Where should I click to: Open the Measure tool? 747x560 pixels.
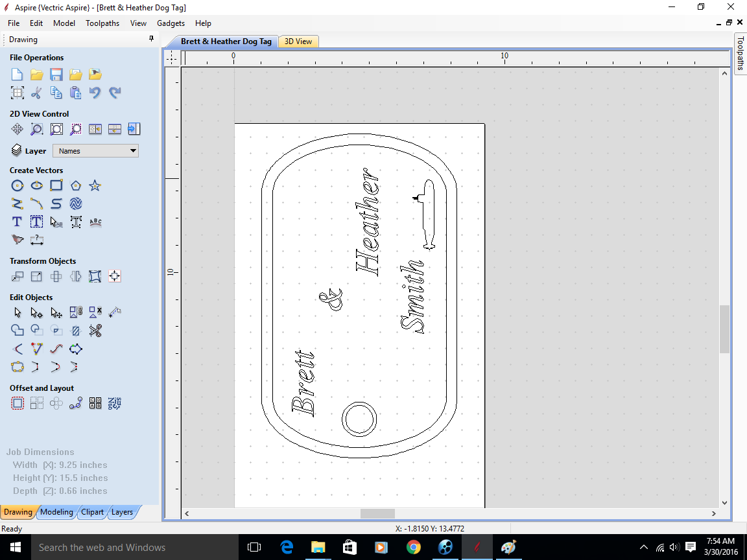115,312
